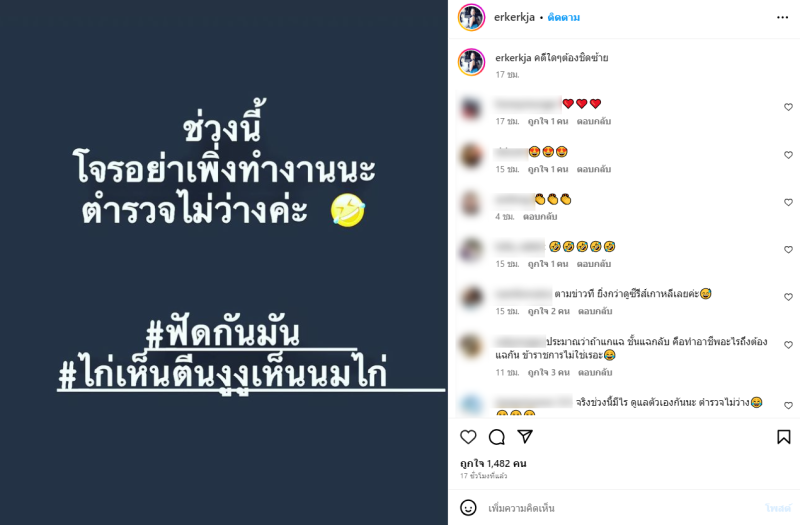Share the post via paper plane icon
Image resolution: width=800 pixels, height=525 pixels.
pyautogui.click(x=525, y=436)
